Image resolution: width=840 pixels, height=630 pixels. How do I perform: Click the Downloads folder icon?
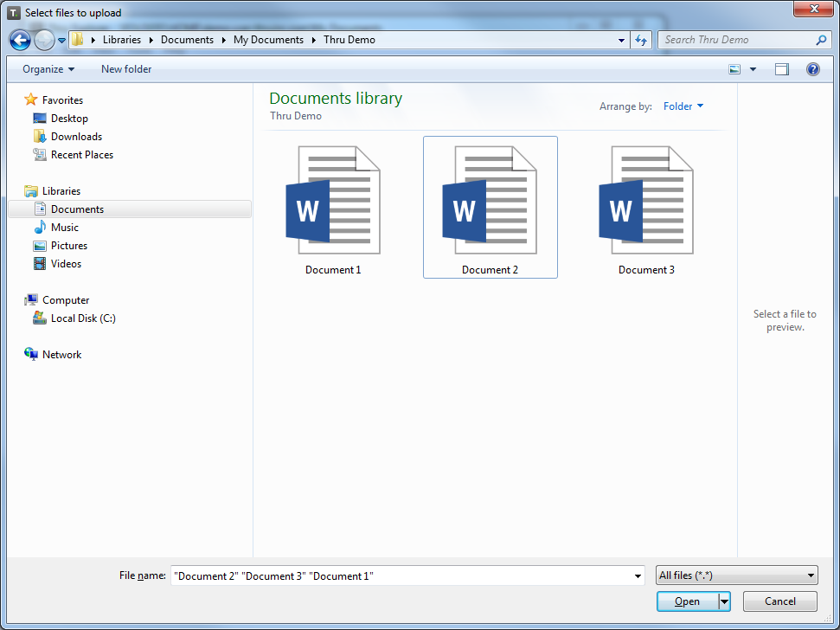pos(40,136)
